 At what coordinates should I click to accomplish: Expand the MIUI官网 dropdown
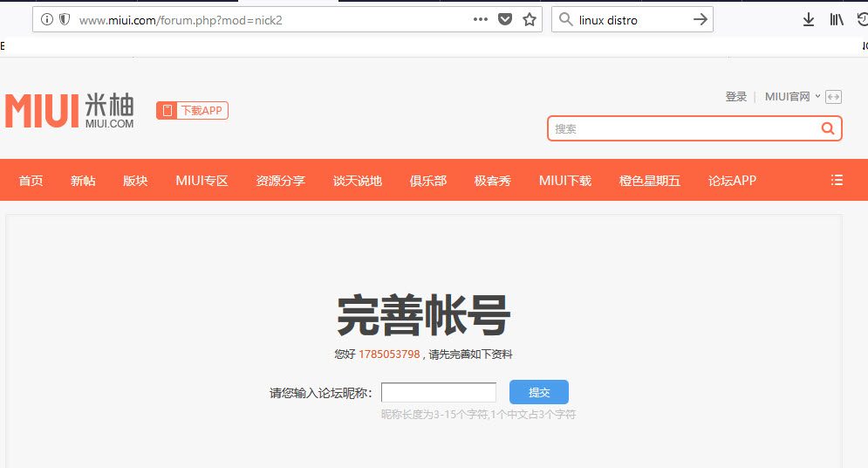pos(792,97)
